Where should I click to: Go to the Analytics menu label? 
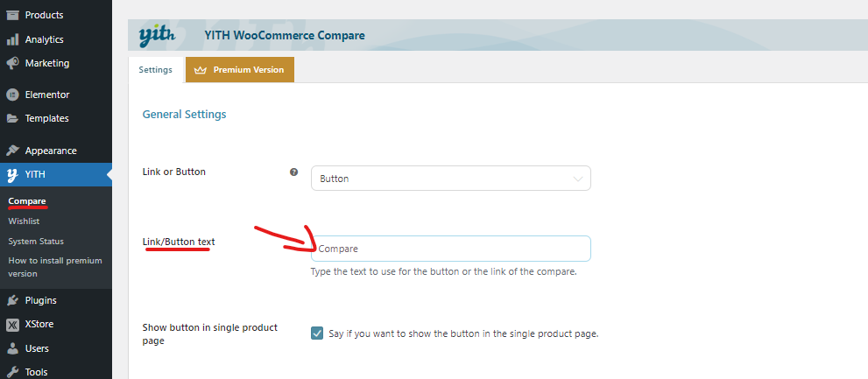coord(45,40)
